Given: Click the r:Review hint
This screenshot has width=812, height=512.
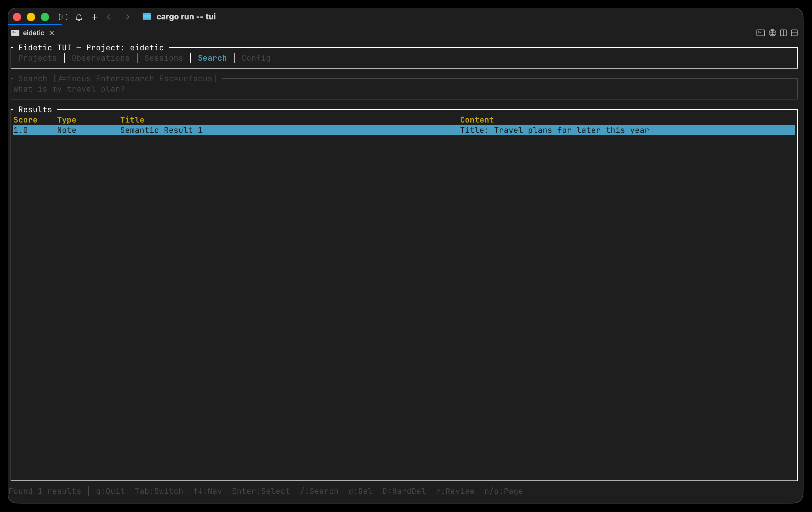Looking at the screenshot, I should [x=455, y=491].
